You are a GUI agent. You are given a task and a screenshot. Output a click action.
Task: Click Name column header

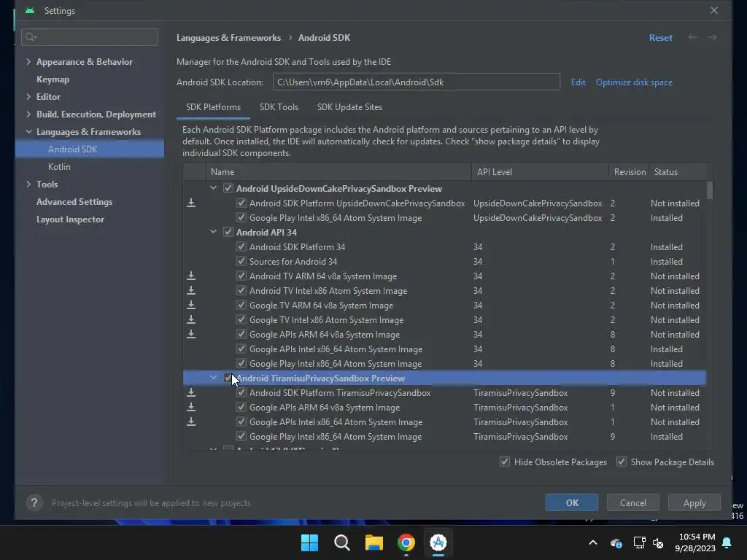coord(338,172)
